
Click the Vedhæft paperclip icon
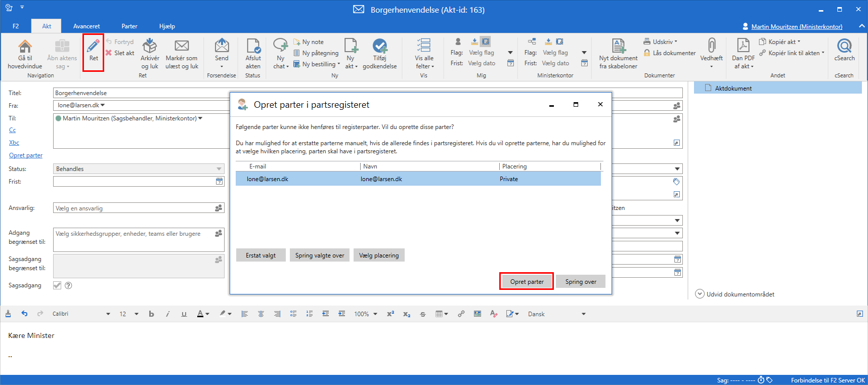tap(711, 47)
